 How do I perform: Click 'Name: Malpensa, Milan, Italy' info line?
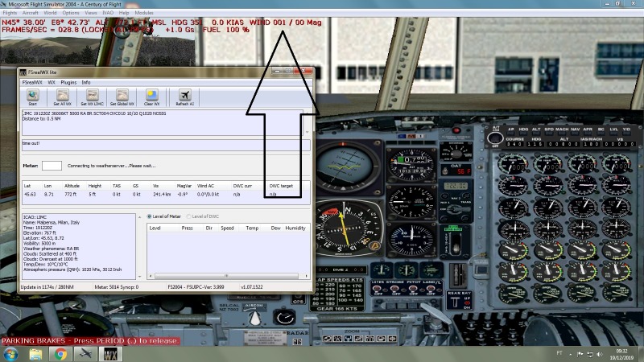click(x=52, y=223)
